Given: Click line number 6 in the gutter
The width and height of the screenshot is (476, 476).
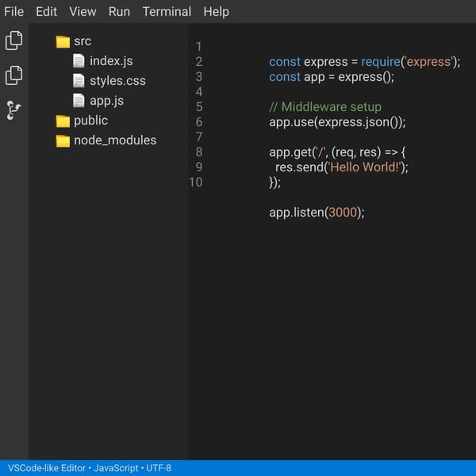Looking at the screenshot, I should coord(199,122).
